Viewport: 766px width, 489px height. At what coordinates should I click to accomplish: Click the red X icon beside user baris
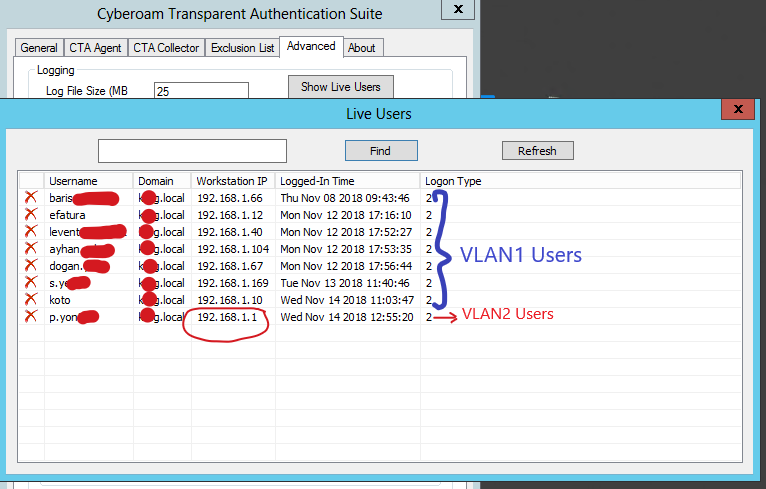[31, 197]
